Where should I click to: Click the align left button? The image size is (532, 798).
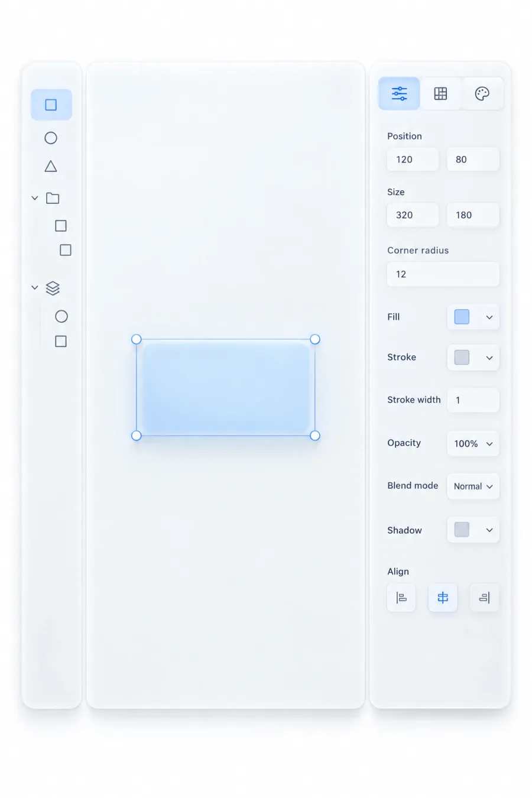(x=401, y=598)
